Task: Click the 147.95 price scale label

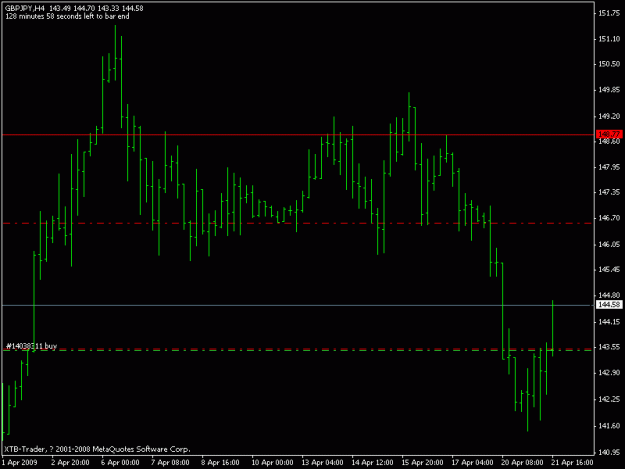Action: (609, 167)
